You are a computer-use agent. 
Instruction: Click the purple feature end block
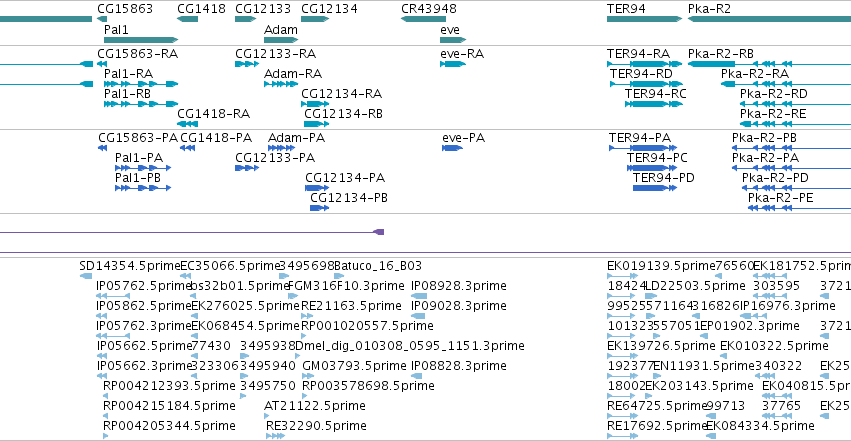[x=379, y=232]
